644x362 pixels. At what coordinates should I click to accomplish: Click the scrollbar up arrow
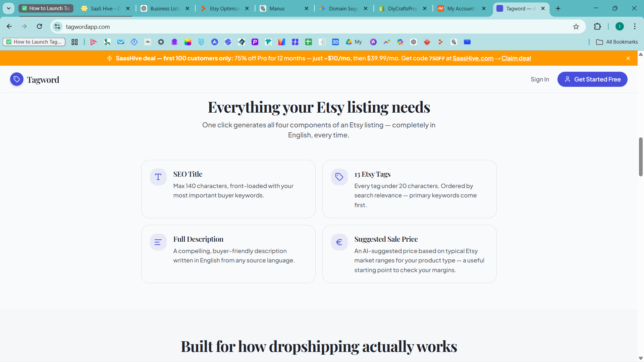tap(641, 54)
